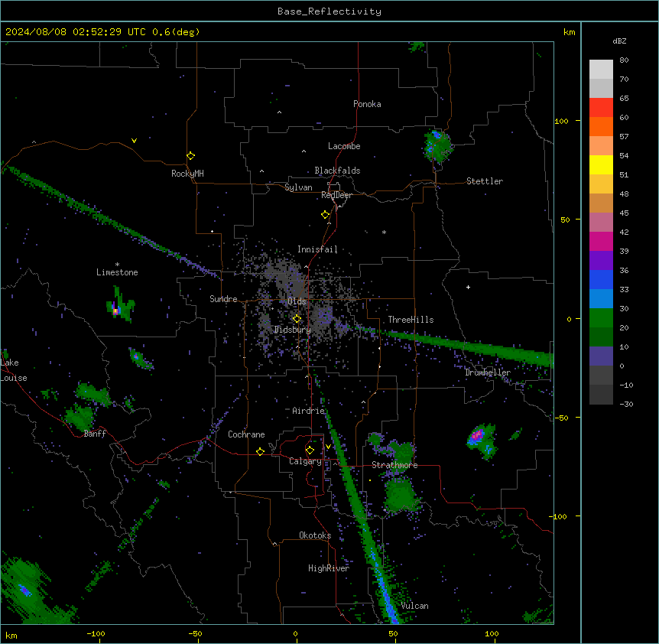Viewport: 659px width, 644px height.
Task: Click the storm cell northwest of Stettler
Action: (437, 146)
